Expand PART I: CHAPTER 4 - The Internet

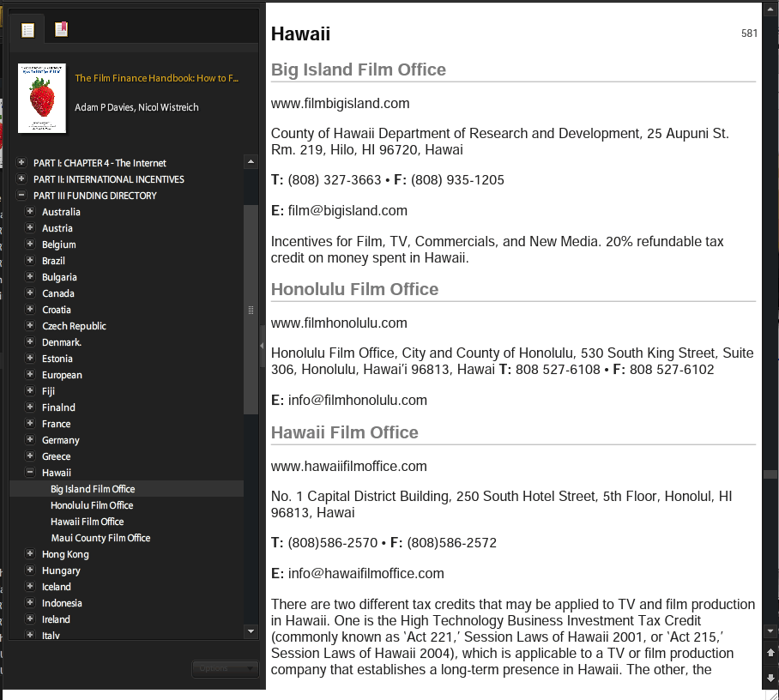pos(21,162)
